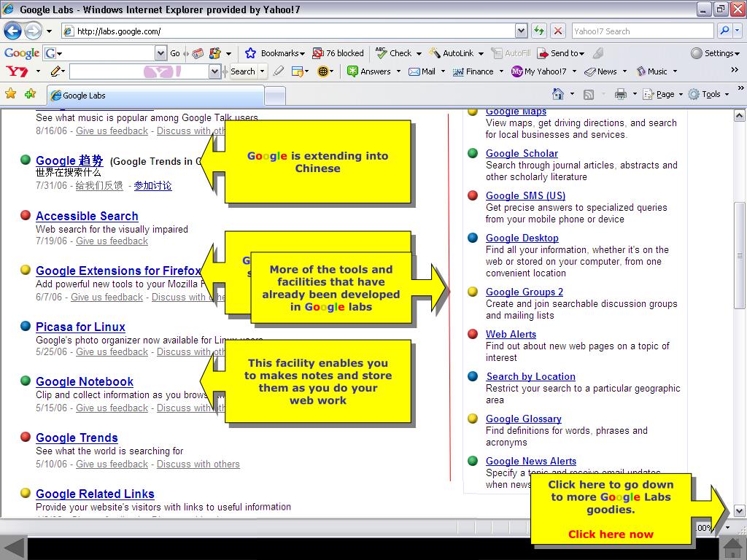Click the red Stop loading icon

click(558, 31)
